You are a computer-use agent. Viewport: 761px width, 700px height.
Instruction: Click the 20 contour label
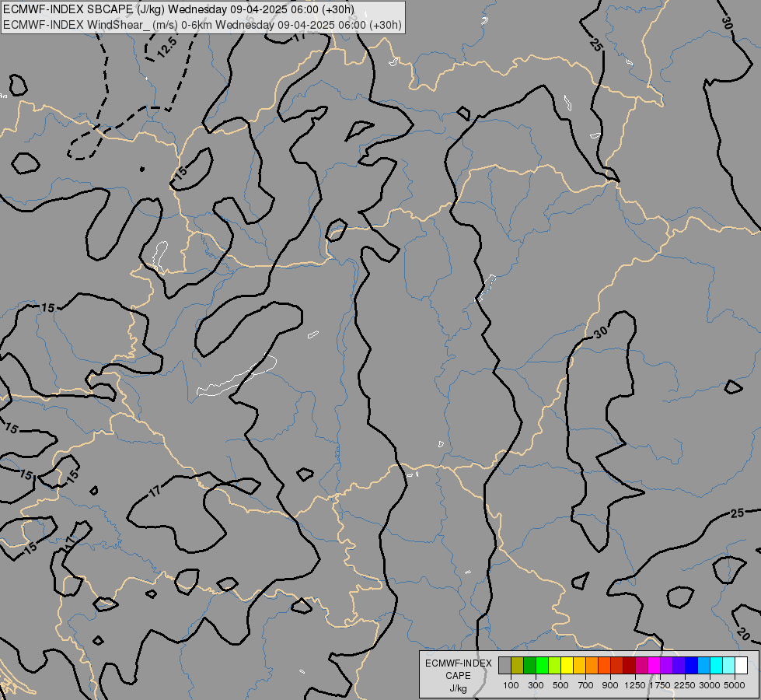pyautogui.click(x=743, y=633)
